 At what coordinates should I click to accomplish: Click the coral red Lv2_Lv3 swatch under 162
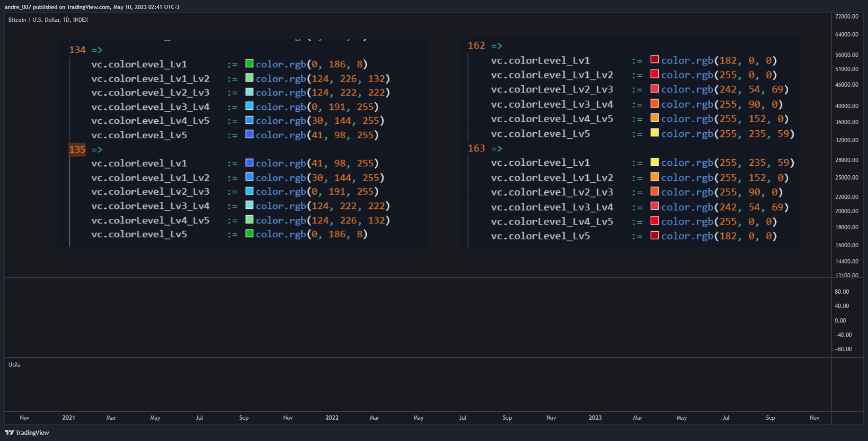655,89
